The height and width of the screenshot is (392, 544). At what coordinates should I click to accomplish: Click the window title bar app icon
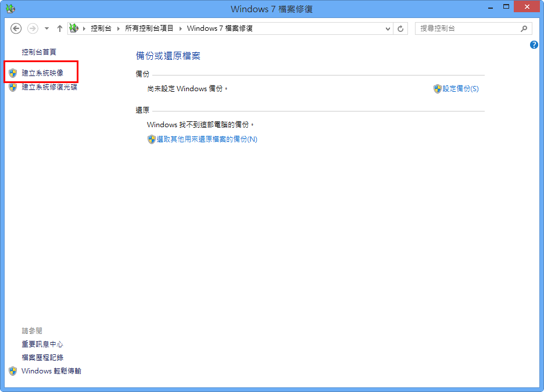point(10,8)
